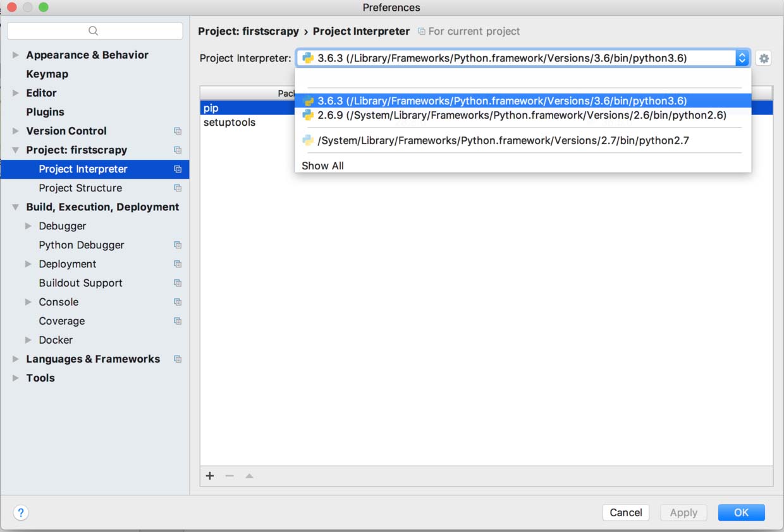The width and height of the screenshot is (784, 532).
Task: Expand Console subsection arrow
Action: (x=28, y=301)
